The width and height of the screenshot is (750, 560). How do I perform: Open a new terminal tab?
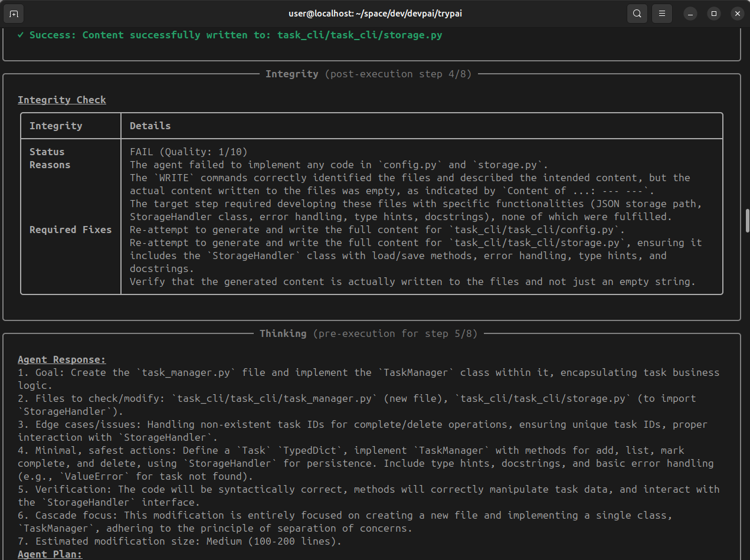pos(14,13)
